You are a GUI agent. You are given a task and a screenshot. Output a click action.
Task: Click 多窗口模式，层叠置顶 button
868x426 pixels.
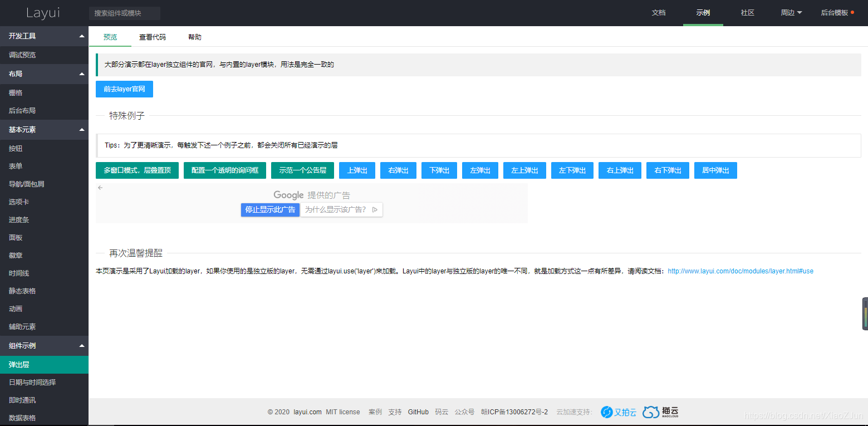(x=137, y=170)
